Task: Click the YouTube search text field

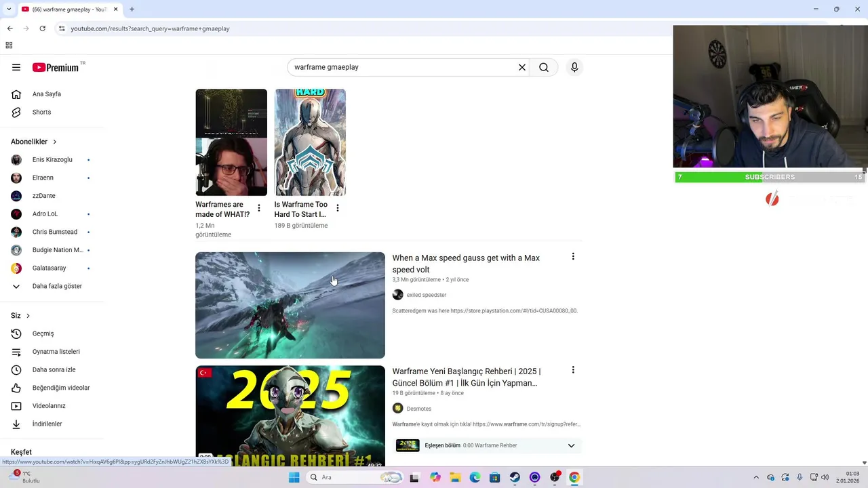Action: point(403,67)
